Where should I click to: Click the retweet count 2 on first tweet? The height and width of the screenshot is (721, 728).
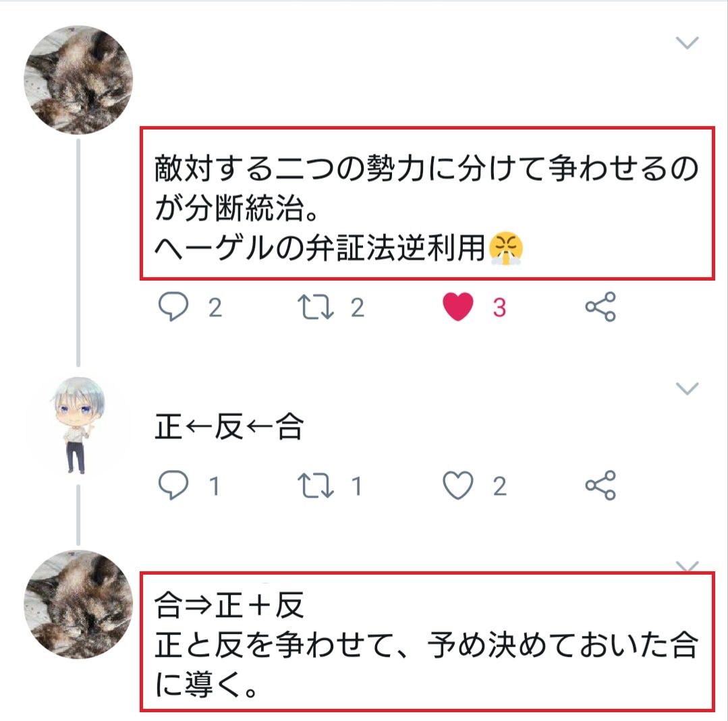(357, 308)
